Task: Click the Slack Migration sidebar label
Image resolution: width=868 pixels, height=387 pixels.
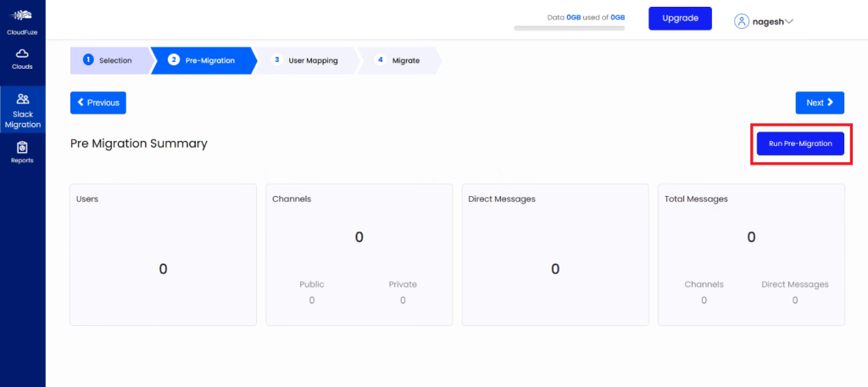Action: [x=23, y=119]
